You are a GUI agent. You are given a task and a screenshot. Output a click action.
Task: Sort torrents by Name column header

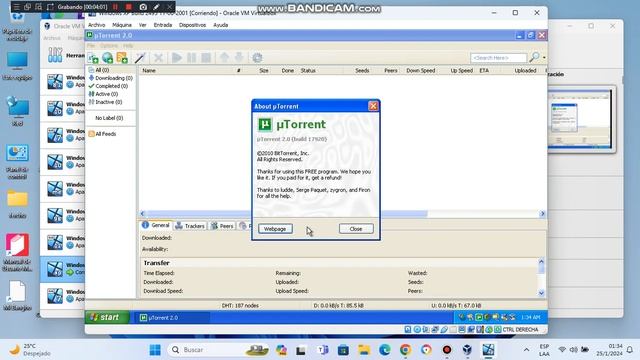pos(149,71)
